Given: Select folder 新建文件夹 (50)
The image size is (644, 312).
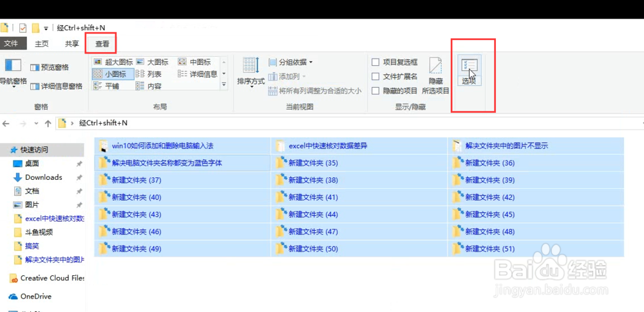Looking at the screenshot, I should click(x=359, y=249).
